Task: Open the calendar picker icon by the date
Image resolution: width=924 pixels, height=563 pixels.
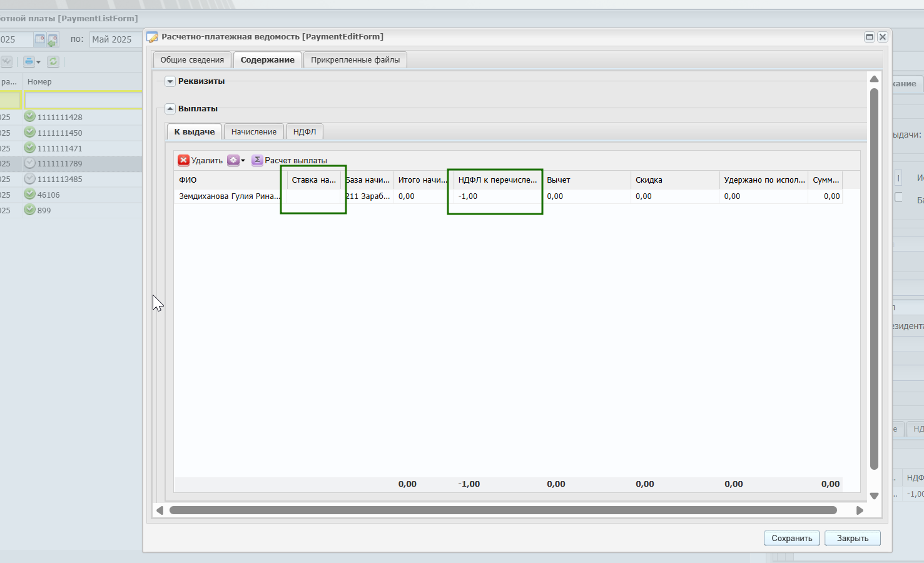Action: (x=39, y=39)
